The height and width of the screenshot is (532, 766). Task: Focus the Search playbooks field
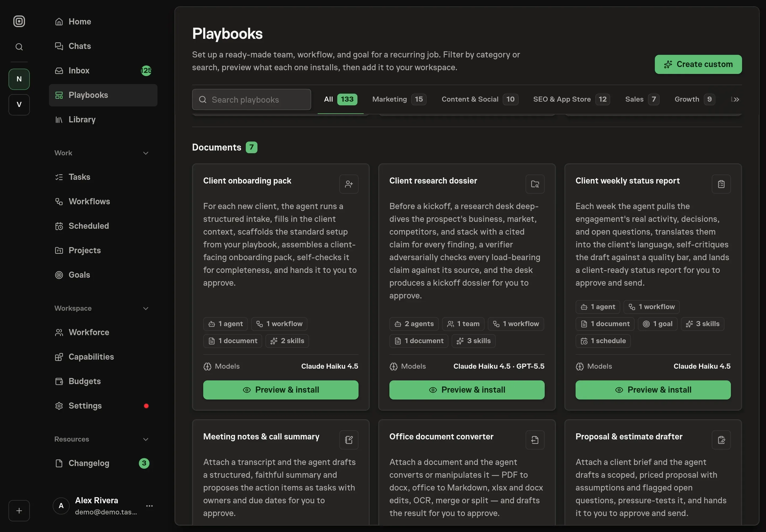coord(251,99)
